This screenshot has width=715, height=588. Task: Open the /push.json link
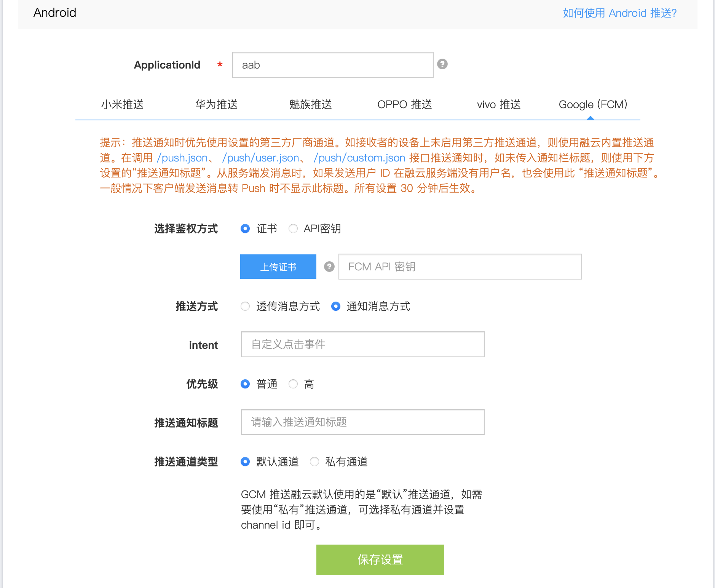pos(182,158)
